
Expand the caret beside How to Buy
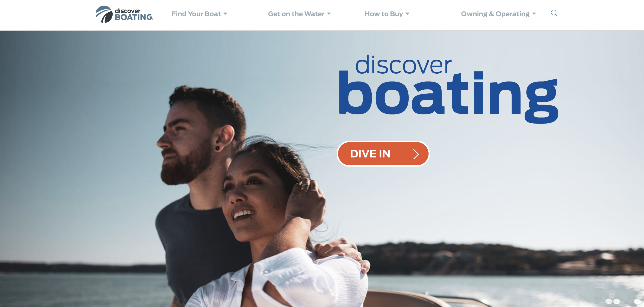click(x=407, y=14)
